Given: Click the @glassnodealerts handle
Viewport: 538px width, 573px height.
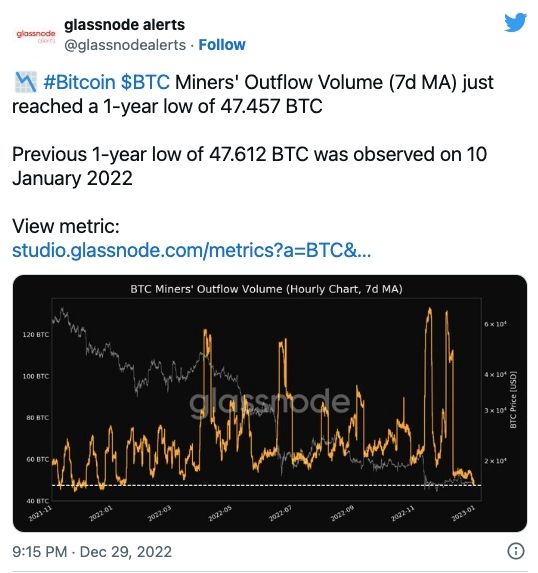Looking at the screenshot, I should 125,45.
